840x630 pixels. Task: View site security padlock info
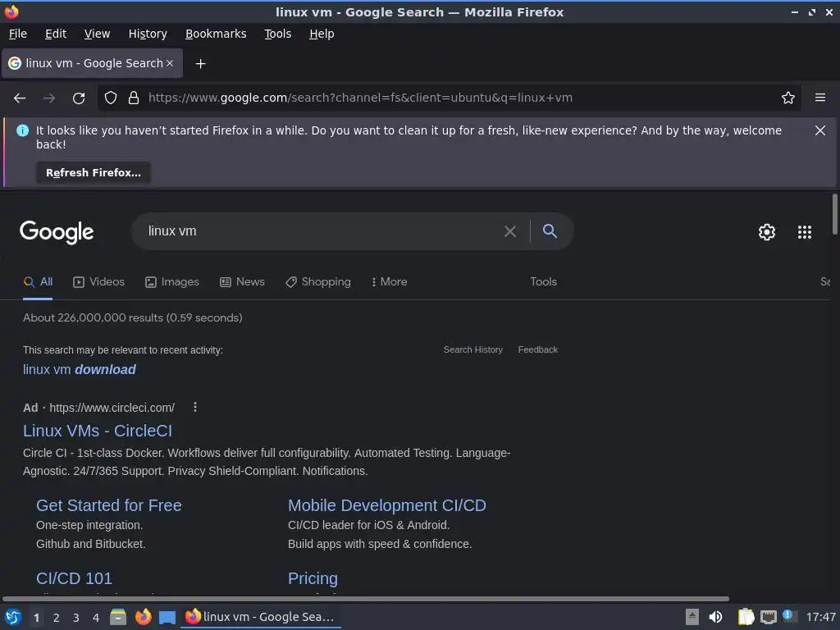click(134, 98)
